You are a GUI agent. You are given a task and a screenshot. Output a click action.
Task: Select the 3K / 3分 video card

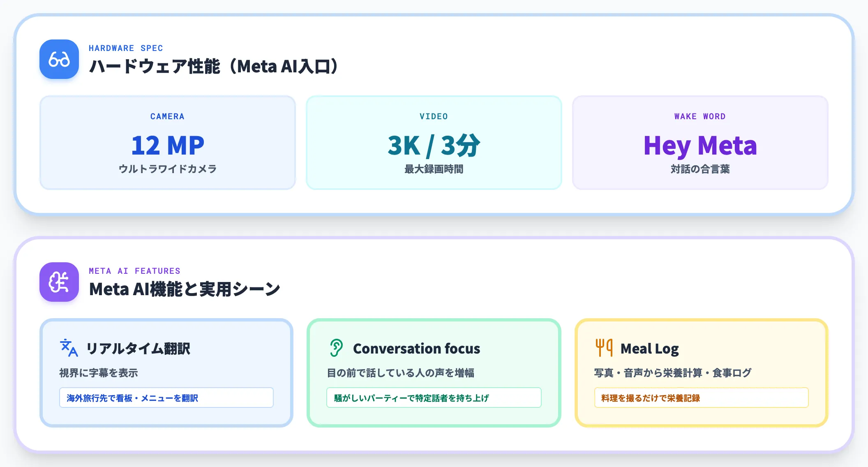pyautogui.click(x=434, y=143)
